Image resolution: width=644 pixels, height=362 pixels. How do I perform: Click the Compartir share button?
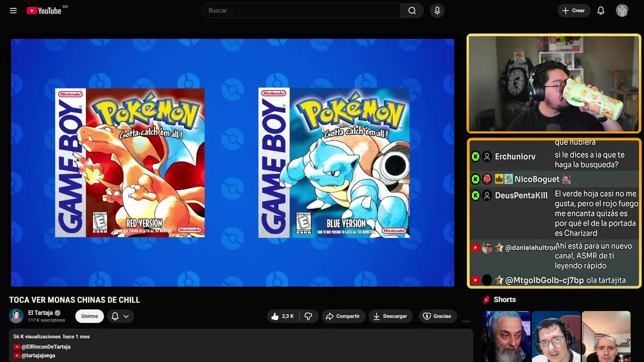click(x=343, y=316)
